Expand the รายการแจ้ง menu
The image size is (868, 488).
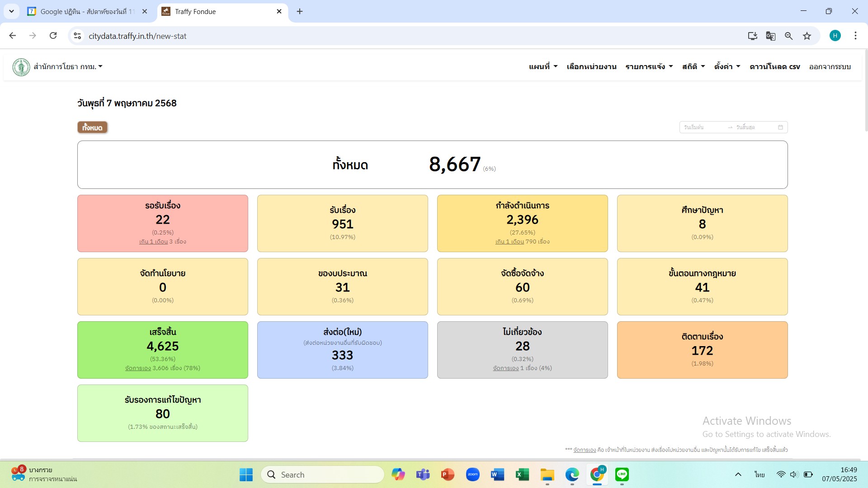[x=649, y=66]
